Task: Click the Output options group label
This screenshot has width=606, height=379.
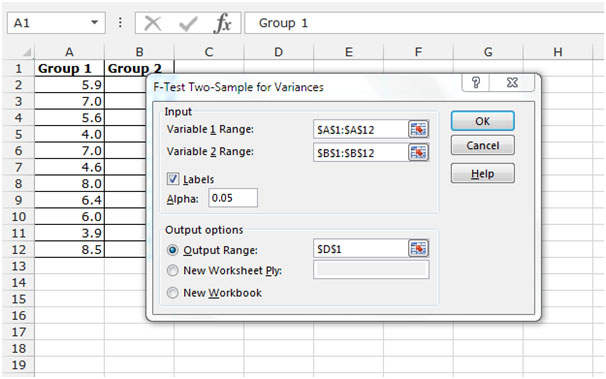Action: (204, 230)
